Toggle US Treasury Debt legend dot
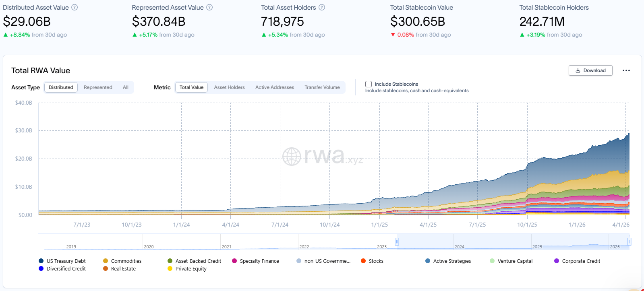 (x=41, y=261)
